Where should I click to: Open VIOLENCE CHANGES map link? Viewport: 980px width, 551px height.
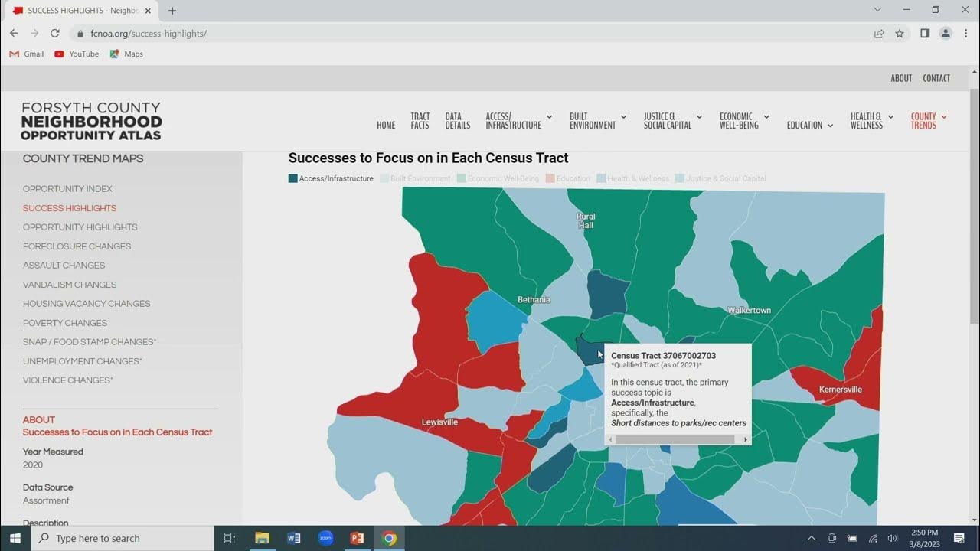(x=67, y=380)
